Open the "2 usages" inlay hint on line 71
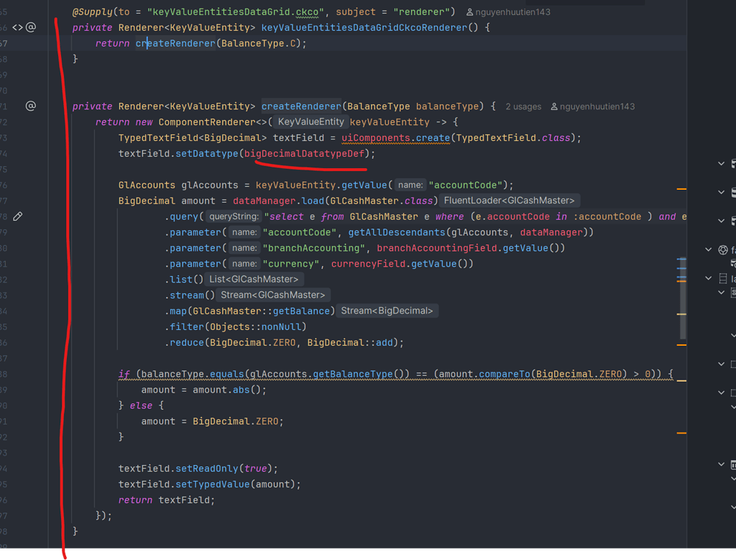The image size is (736, 560). (523, 106)
